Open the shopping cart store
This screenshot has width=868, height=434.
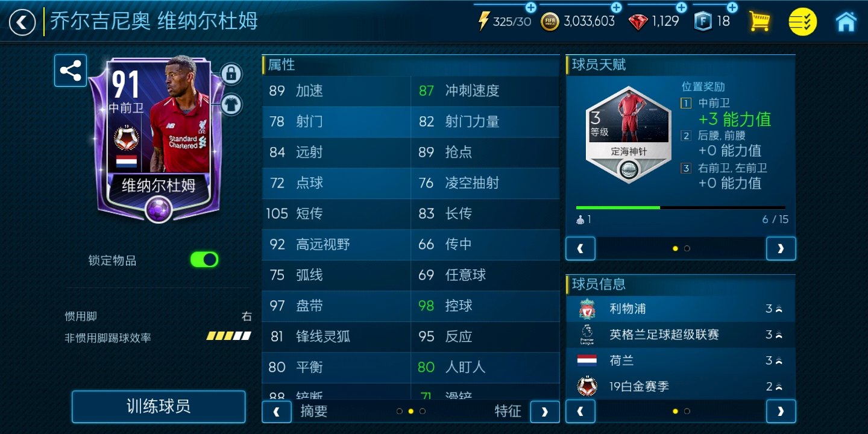pos(759,22)
